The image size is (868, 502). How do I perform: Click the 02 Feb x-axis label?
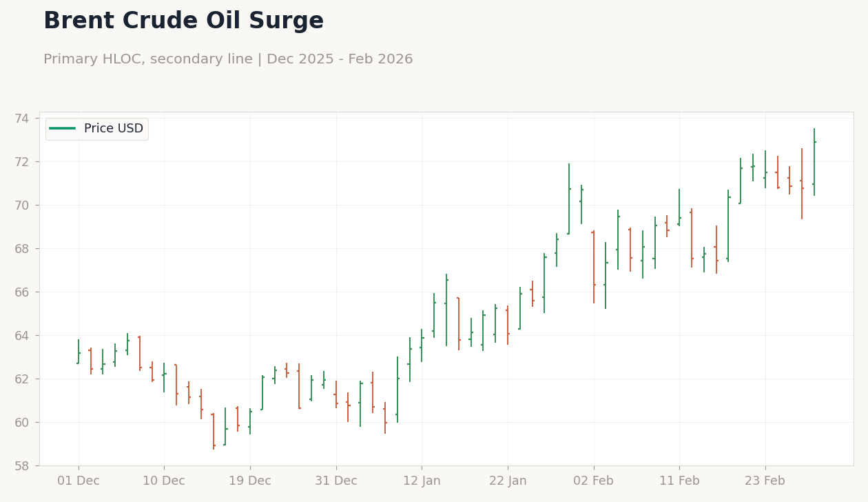tap(594, 481)
